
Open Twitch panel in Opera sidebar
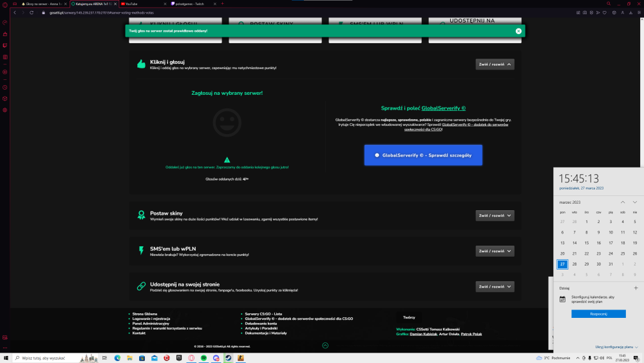coord(5,45)
